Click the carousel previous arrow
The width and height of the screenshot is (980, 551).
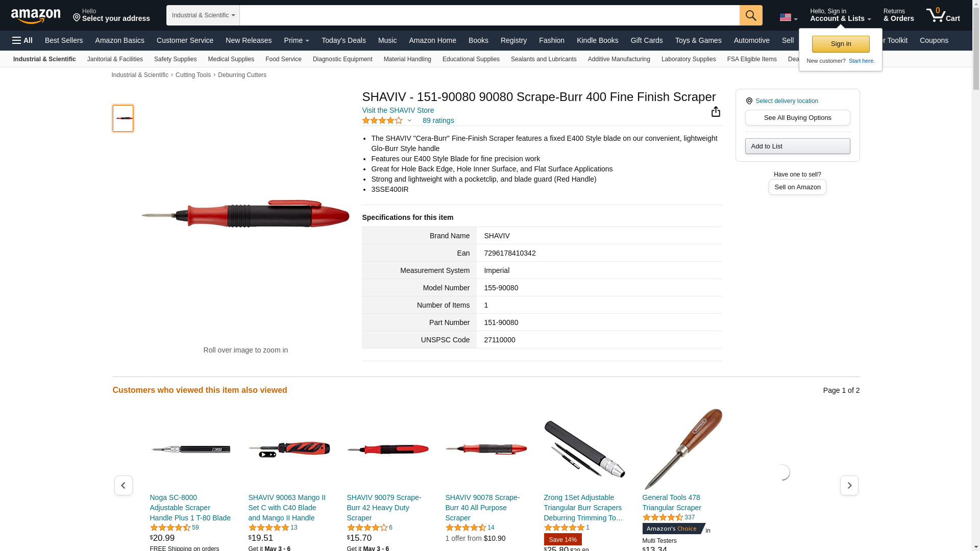pos(123,485)
